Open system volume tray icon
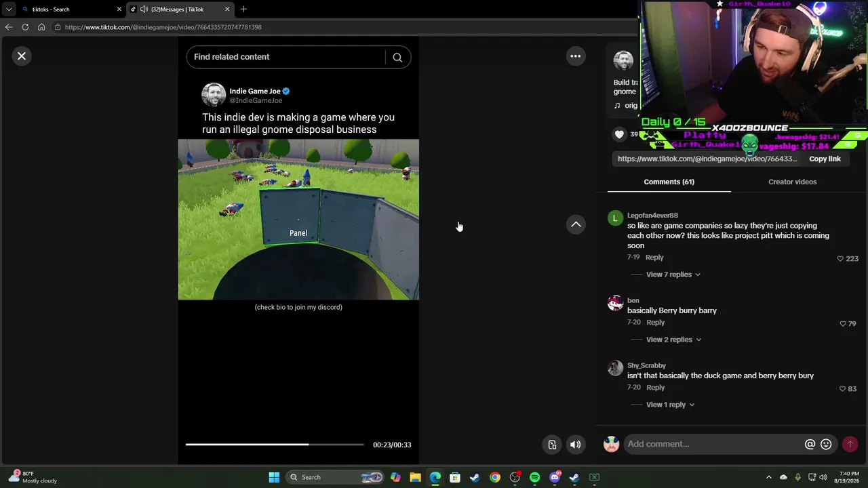The image size is (868, 488). (x=823, y=477)
